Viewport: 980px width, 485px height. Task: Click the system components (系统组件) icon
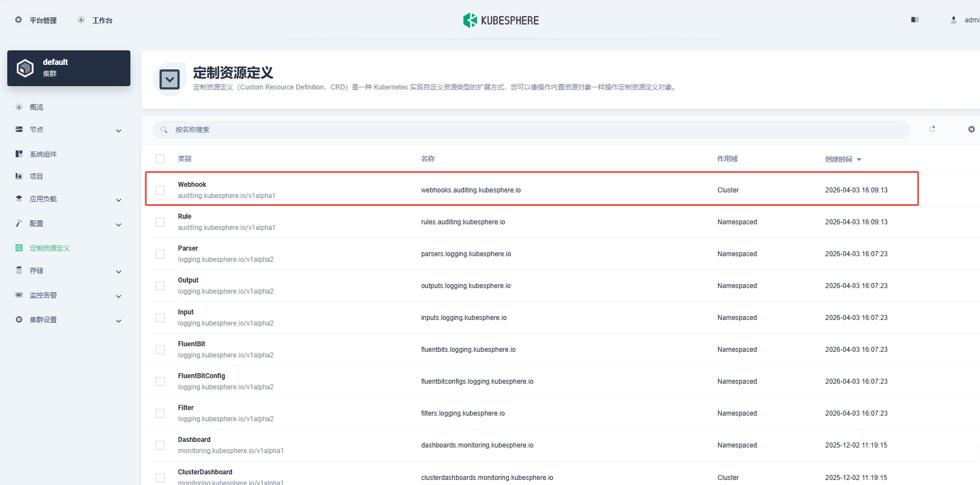point(19,154)
